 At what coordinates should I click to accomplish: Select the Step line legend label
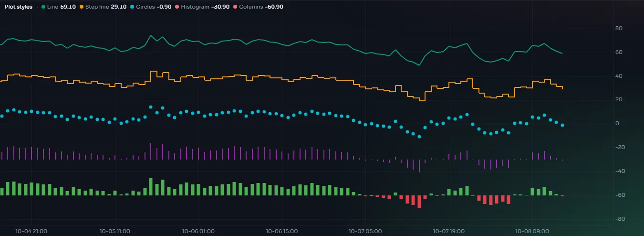click(x=97, y=7)
